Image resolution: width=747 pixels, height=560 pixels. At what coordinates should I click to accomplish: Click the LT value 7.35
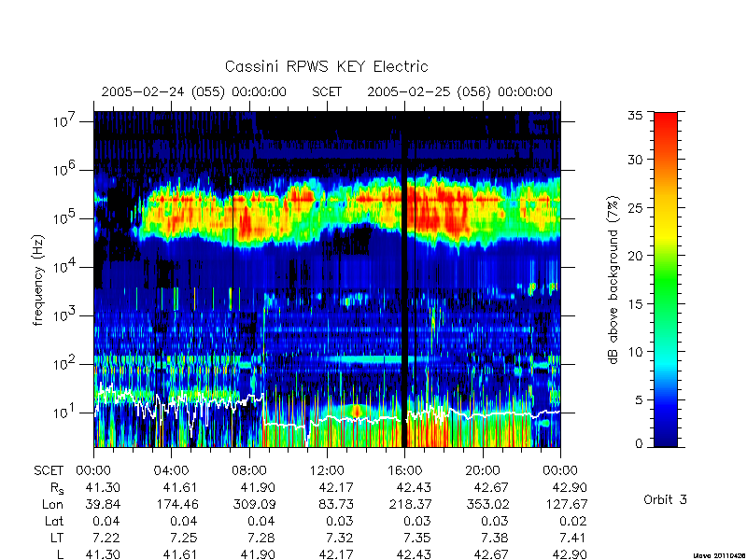pyautogui.click(x=416, y=539)
